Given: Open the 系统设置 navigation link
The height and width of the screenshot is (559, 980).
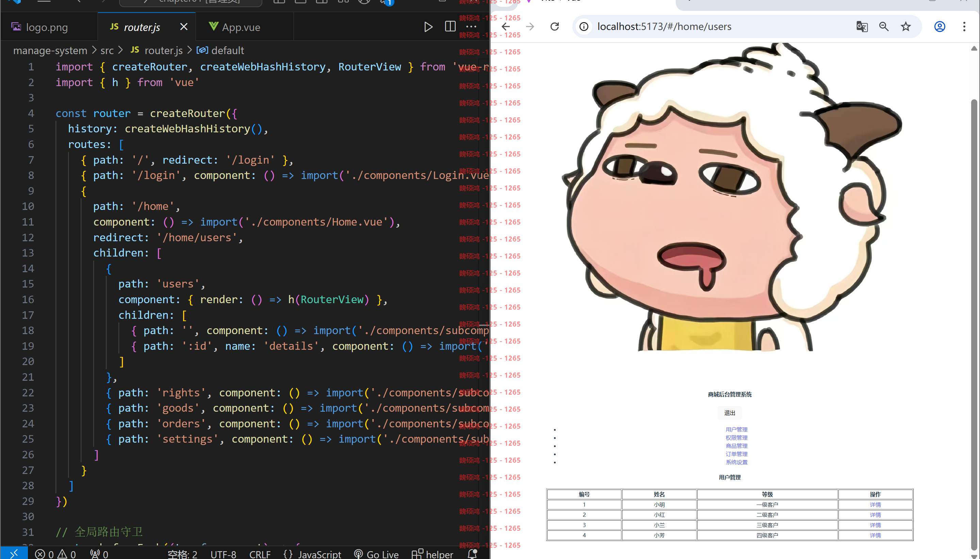Looking at the screenshot, I should coord(736,462).
